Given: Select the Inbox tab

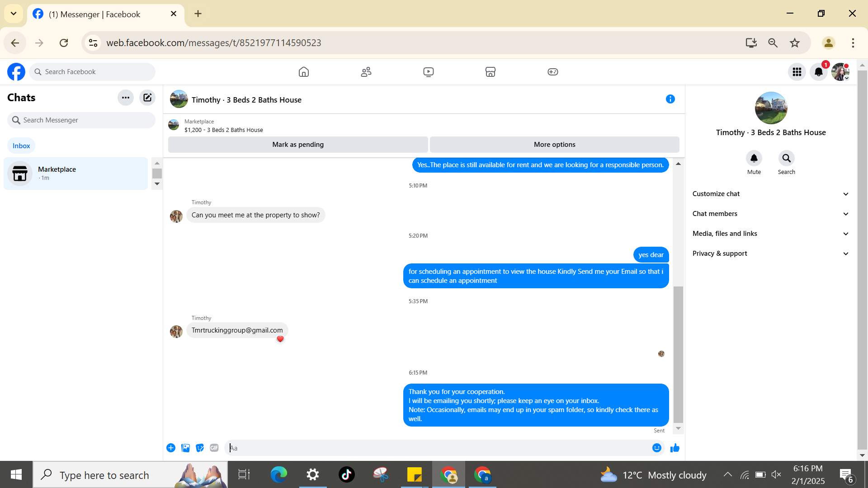Looking at the screenshot, I should 21,146.
